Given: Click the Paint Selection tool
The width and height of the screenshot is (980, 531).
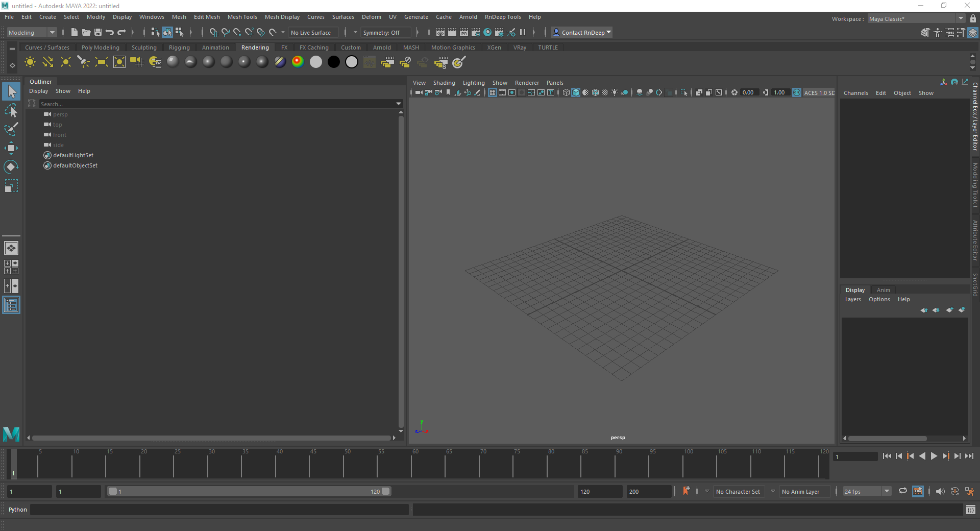Looking at the screenshot, I should (11, 129).
